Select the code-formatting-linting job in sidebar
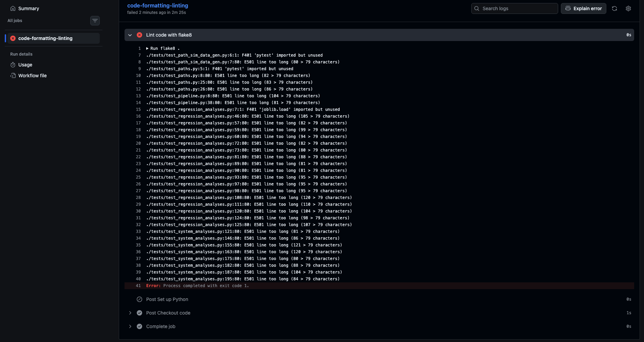The width and height of the screenshot is (644, 342). tap(53, 38)
